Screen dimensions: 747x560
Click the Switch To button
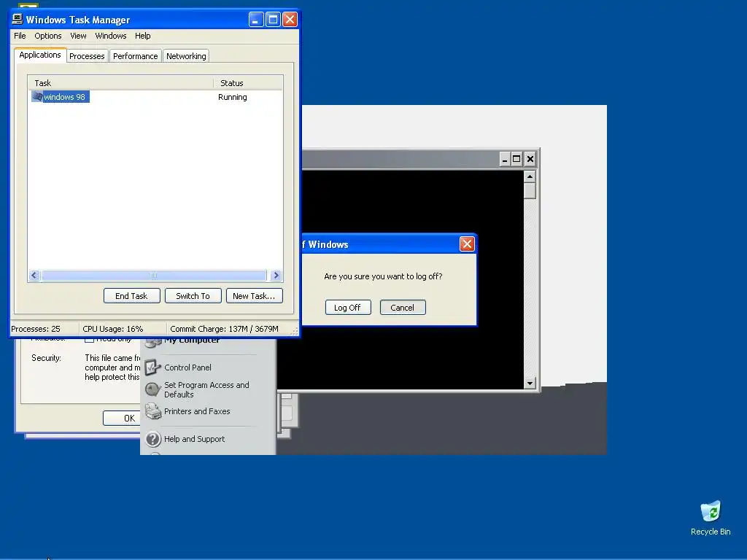point(193,296)
